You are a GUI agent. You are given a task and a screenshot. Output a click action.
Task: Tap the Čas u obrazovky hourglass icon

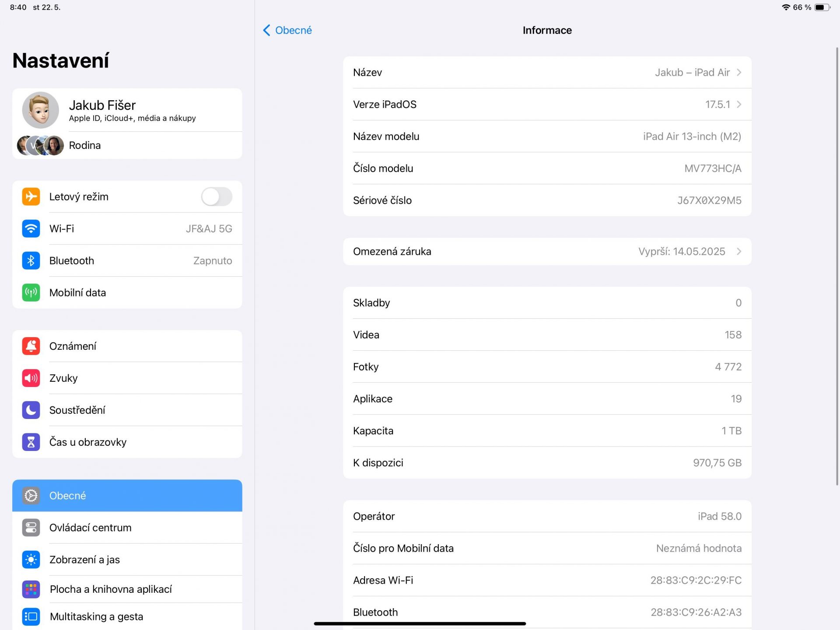point(31,442)
